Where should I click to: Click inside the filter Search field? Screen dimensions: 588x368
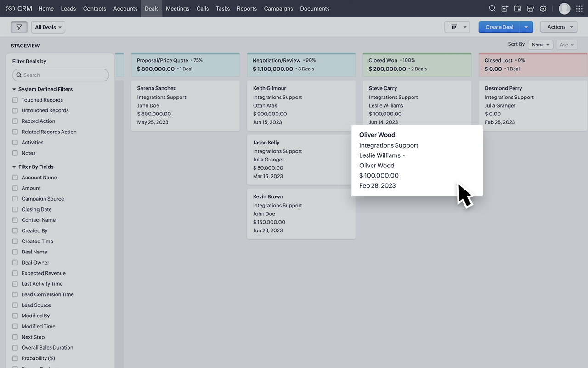pos(60,75)
